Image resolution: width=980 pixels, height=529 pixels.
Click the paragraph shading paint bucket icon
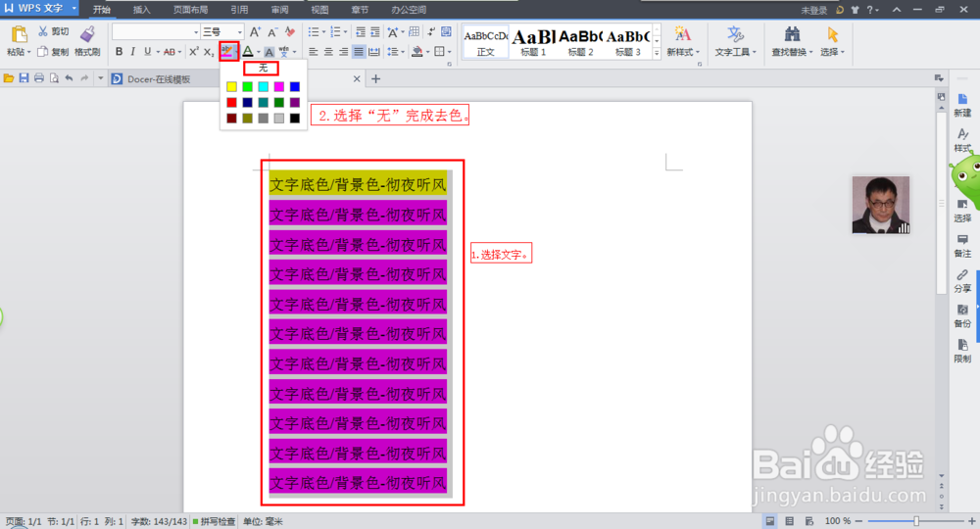(x=416, y=52)
